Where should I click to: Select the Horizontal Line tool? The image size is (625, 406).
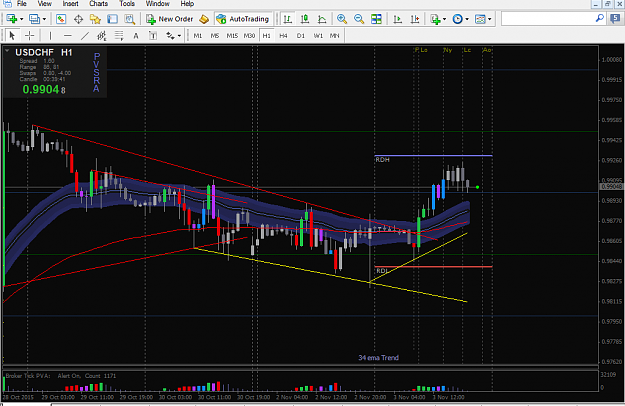(67, 36)
